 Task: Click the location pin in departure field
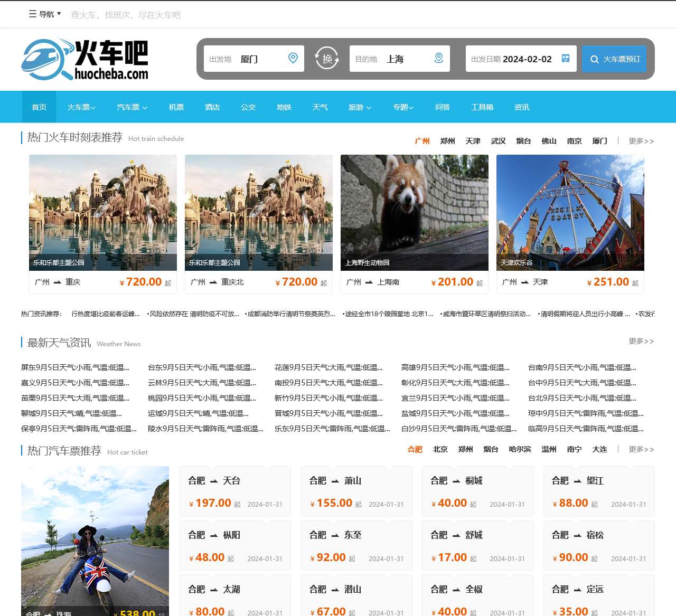tap(293, 58)
